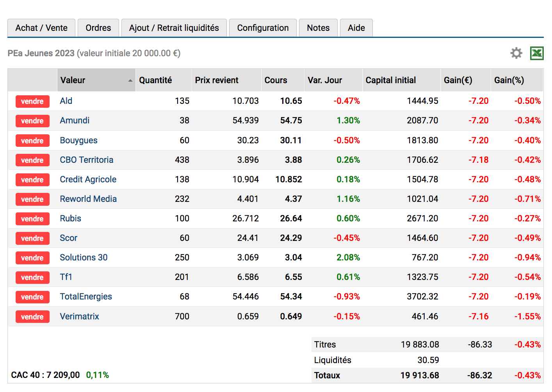552x392 pixels.
Task: Open the Ajout / Retrait liquidités tab
Action: [x=174, y=28]
